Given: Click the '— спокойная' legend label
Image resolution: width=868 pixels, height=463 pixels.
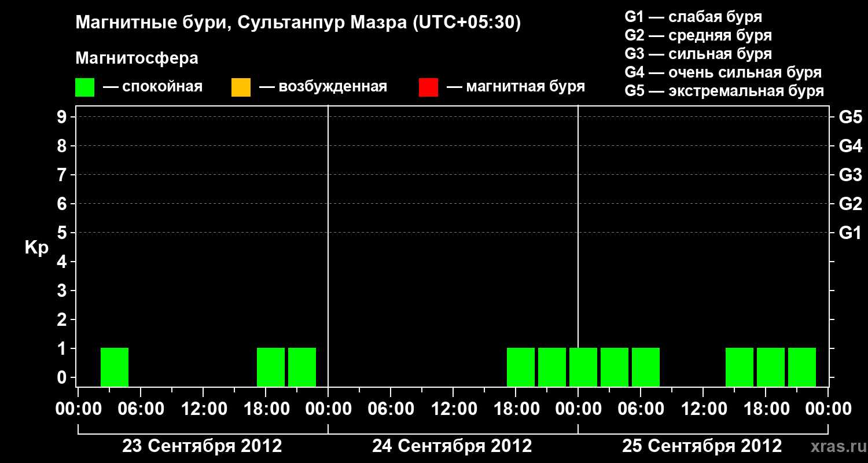Looking at the screenshot, I should click(153, 87).
